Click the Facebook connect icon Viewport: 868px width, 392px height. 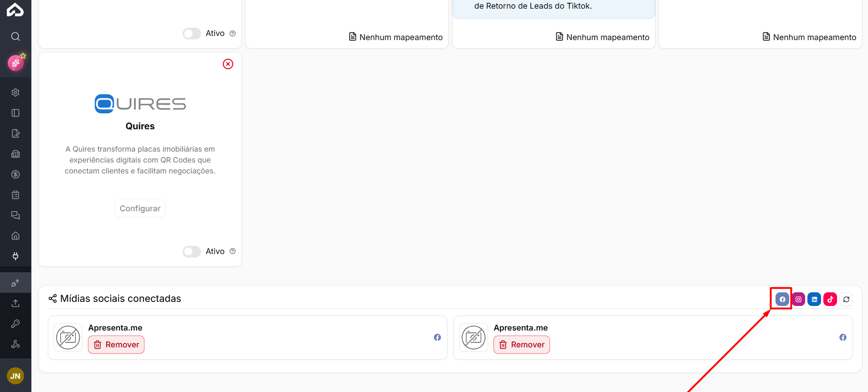[782, 299]
